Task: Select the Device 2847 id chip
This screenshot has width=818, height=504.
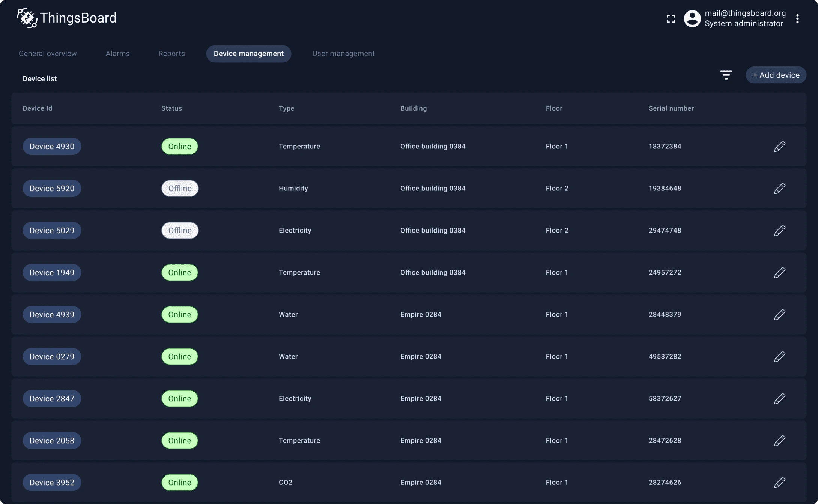Action: 52,398
